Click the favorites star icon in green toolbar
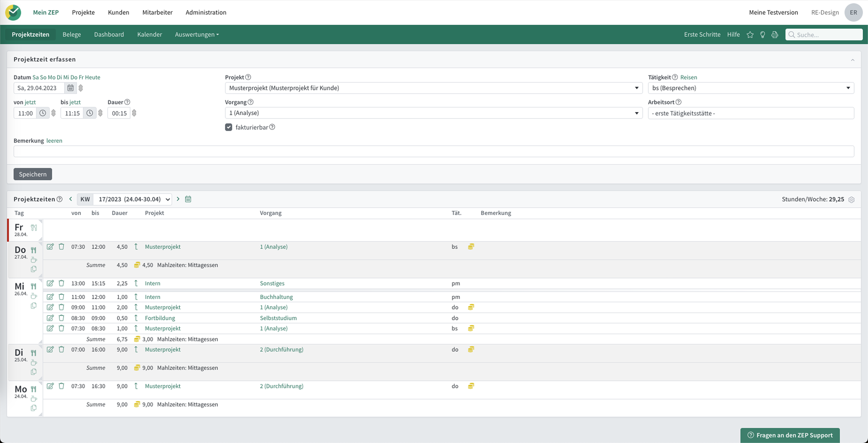Viewport: 868px width, 443px height. tap(750, 35)
